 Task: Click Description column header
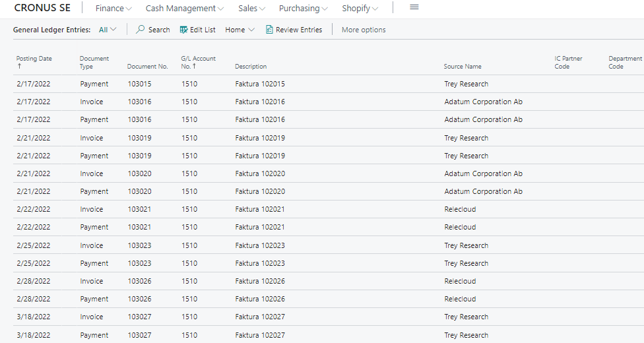click(251, 66)
